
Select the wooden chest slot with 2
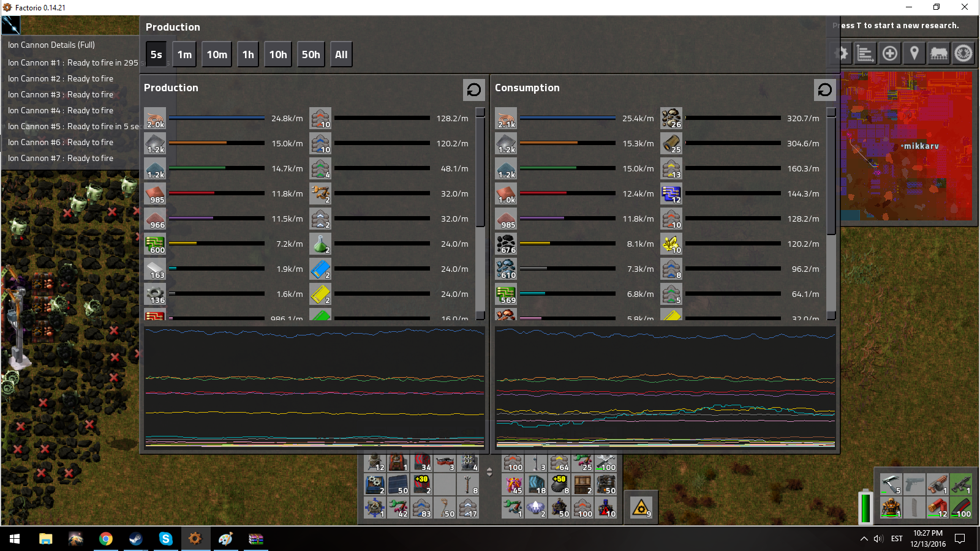tap(583, 484)
